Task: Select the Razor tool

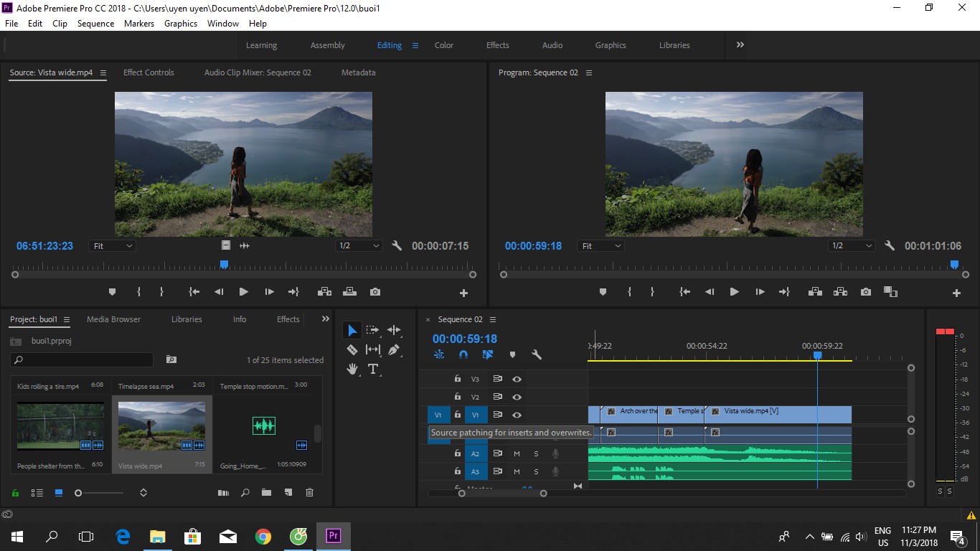Action: [x=352, y=349]
